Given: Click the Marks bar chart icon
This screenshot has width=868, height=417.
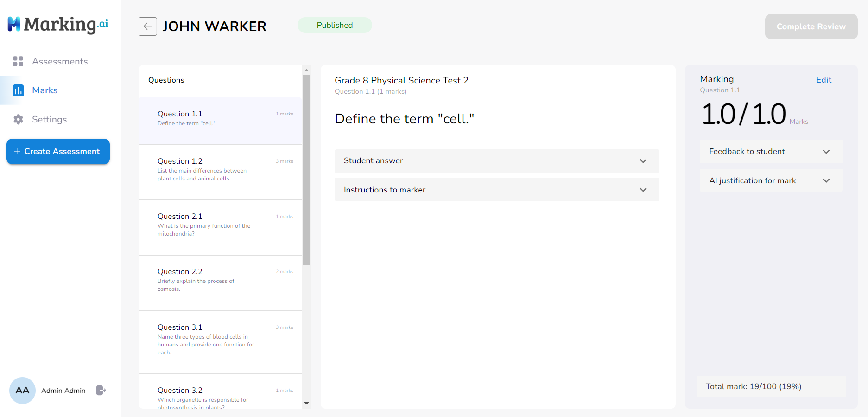Looking at the screenshot, I should pyautogui.click(x=18, y=90).
